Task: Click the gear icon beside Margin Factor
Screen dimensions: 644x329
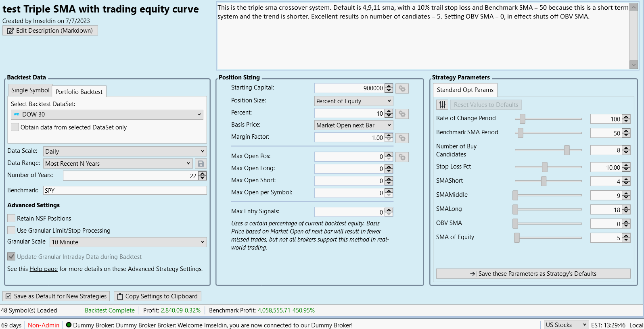Action: (402, 138)
